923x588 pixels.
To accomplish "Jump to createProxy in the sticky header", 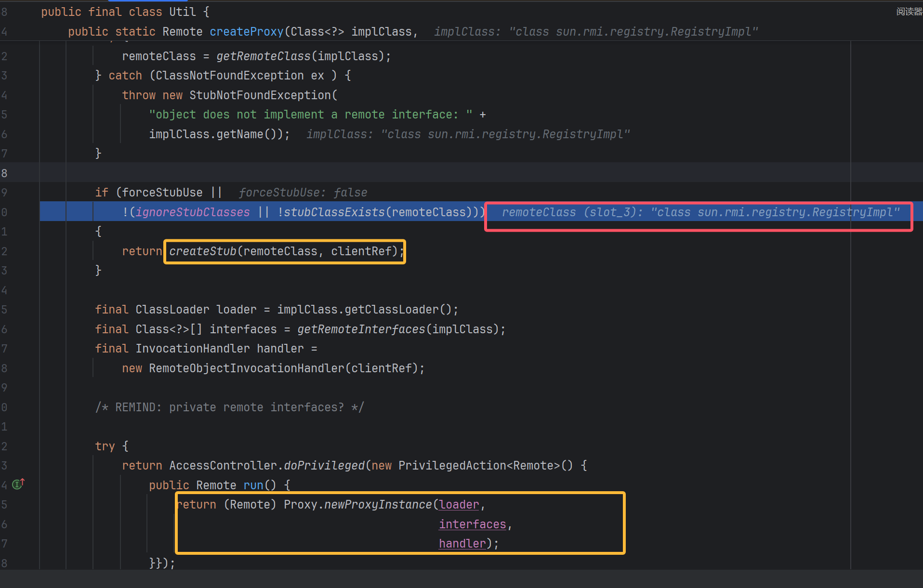I will pyautogui.click(x=246, y=32).
